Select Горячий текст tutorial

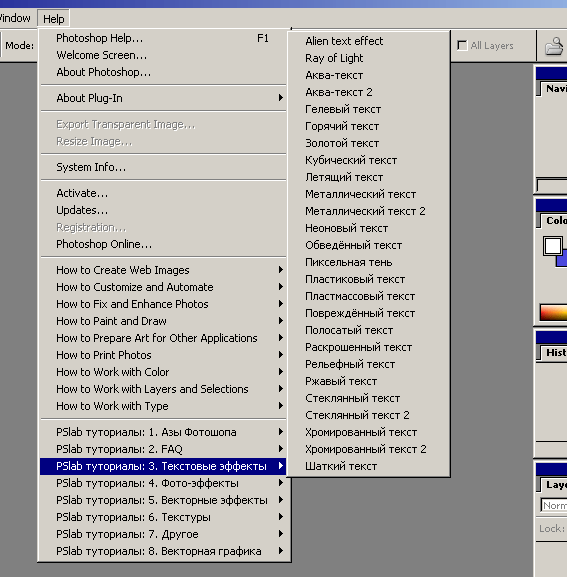369,126
